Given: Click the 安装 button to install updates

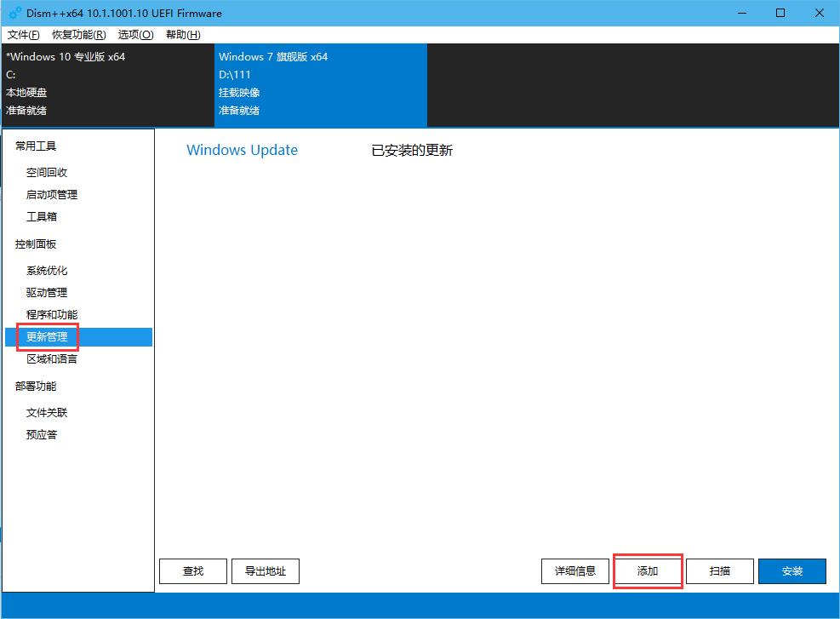Looking at the screenshot, I should [x=791, y=570].
